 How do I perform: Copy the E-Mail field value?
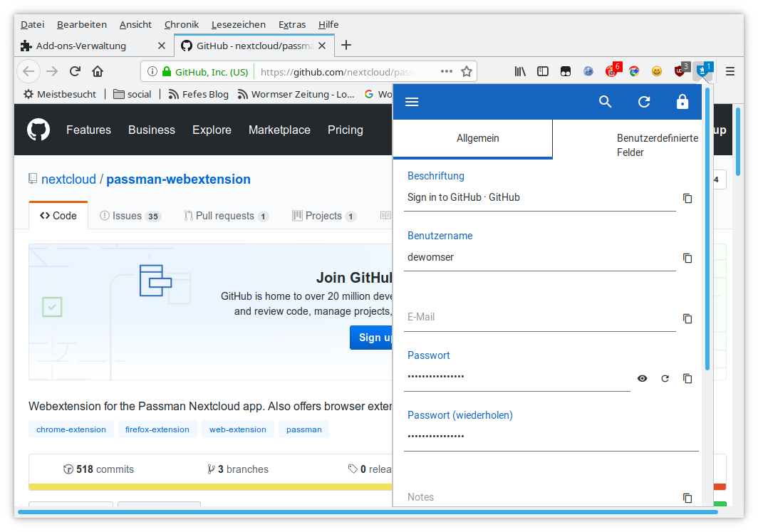click(x=687, y=318)
